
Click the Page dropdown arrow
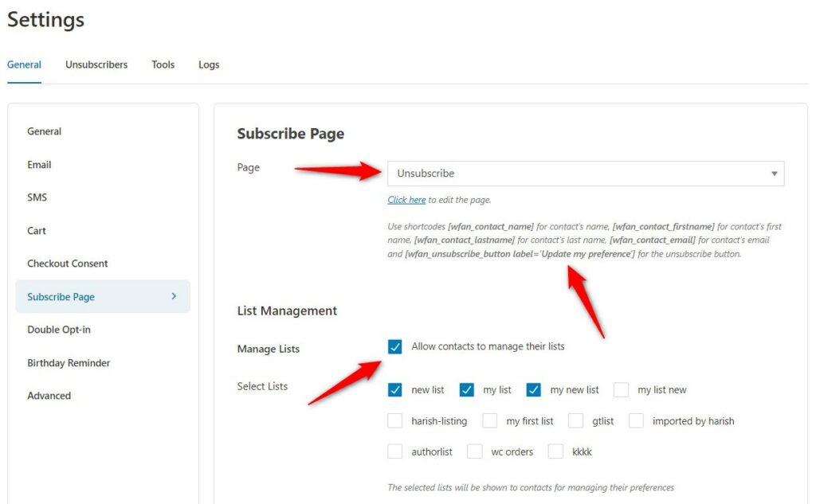(774, 174)
